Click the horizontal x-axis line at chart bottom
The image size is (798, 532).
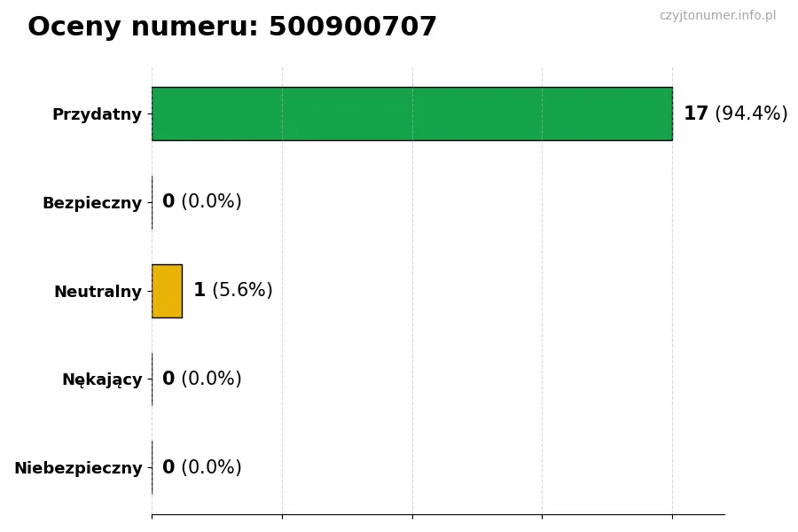point(438,514)
